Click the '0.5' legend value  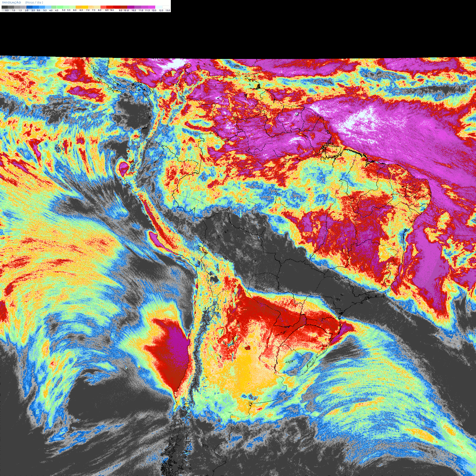point(7,10)
